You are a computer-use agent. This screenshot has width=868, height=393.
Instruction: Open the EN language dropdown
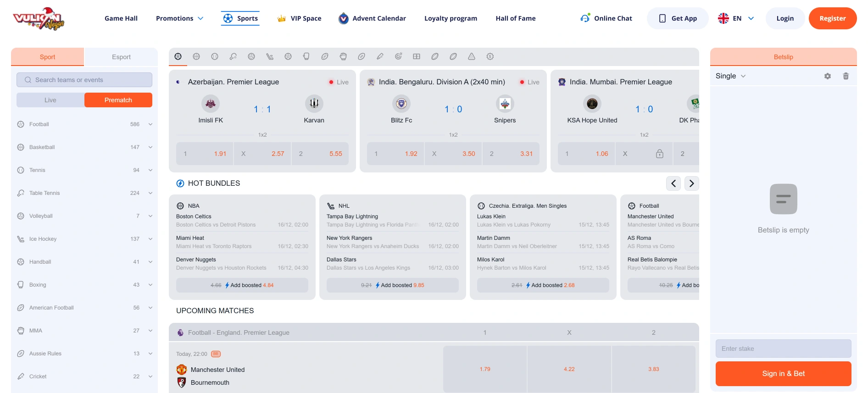(x=736, y=18)
